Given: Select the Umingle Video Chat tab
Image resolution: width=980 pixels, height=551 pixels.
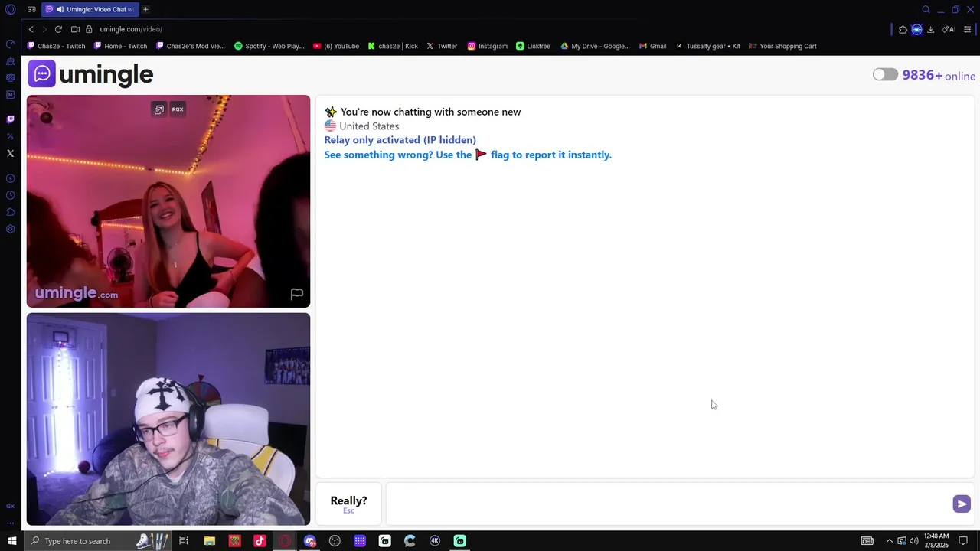Looking at the screenshot, I should [x=89, y=9].
